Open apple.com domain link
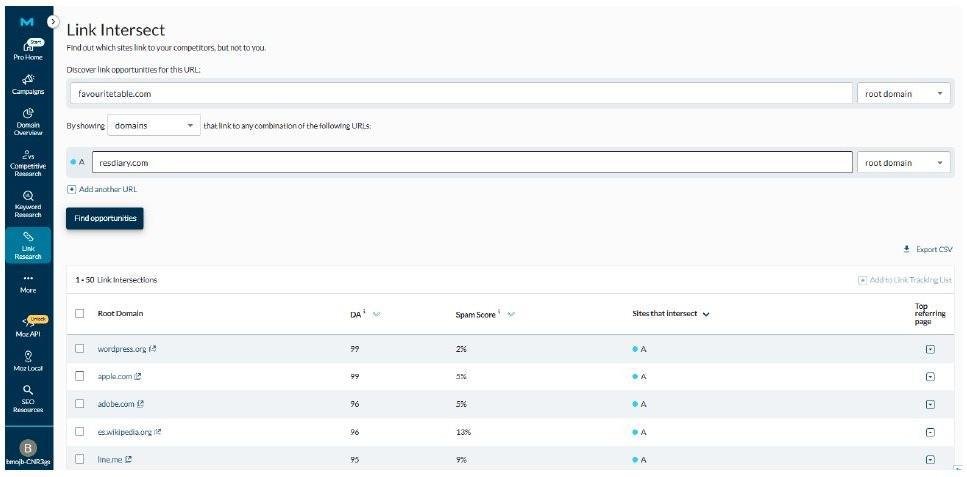967x477 pixels. click(115, 376)
